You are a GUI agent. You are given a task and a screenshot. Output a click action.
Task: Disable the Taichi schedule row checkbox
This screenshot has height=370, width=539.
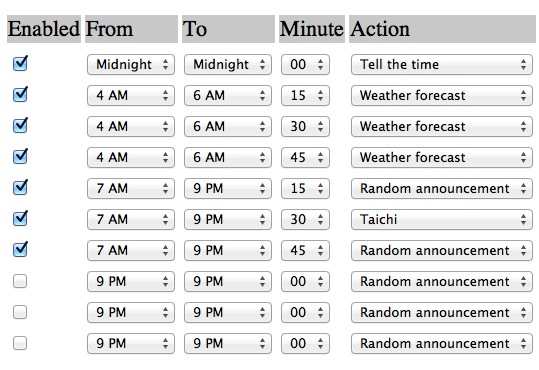[20, 219]
